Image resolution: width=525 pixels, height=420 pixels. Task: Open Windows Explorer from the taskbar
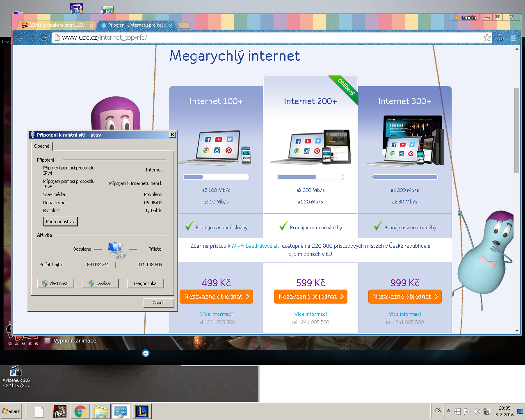click(x=100, y=411)
